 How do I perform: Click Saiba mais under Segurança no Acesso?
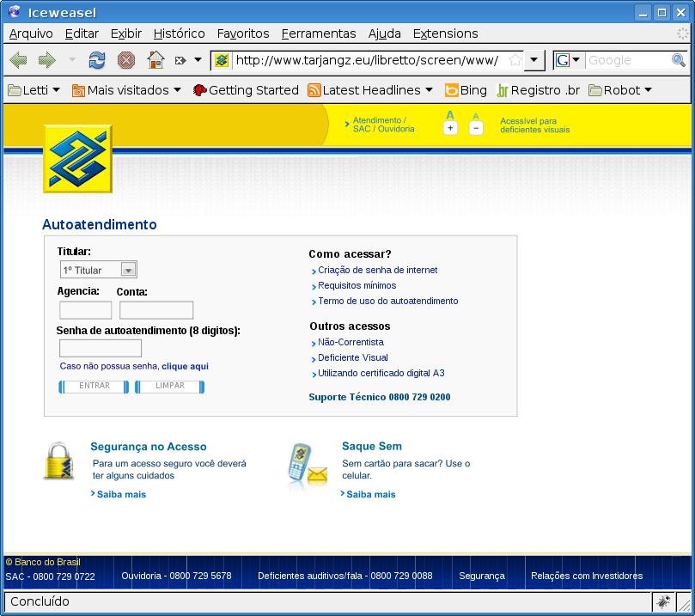(121, 494)
